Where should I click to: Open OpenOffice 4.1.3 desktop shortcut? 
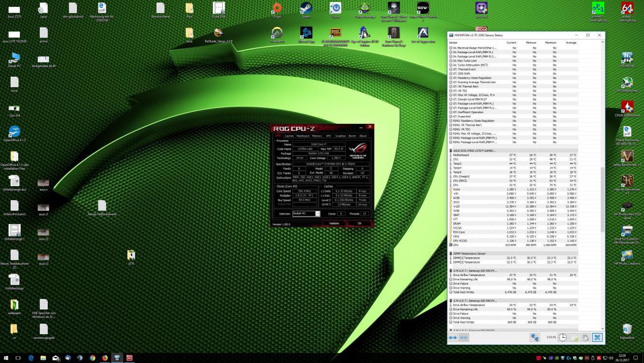click(x=14, y=134)
